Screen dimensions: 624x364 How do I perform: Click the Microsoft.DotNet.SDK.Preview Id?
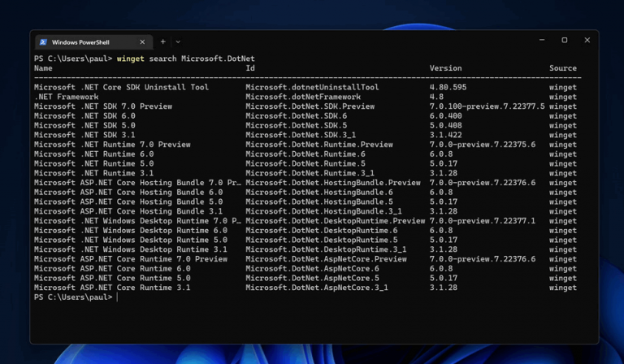310,106
